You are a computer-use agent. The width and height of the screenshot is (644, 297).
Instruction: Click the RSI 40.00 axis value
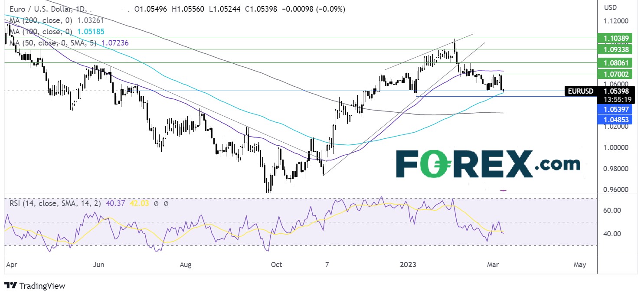(611, 234)
